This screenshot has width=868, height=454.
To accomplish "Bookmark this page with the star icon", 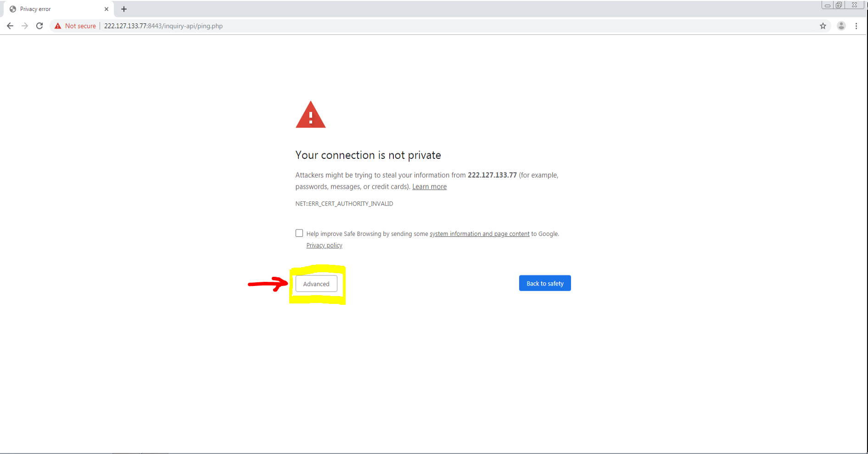I will point(823,26).
